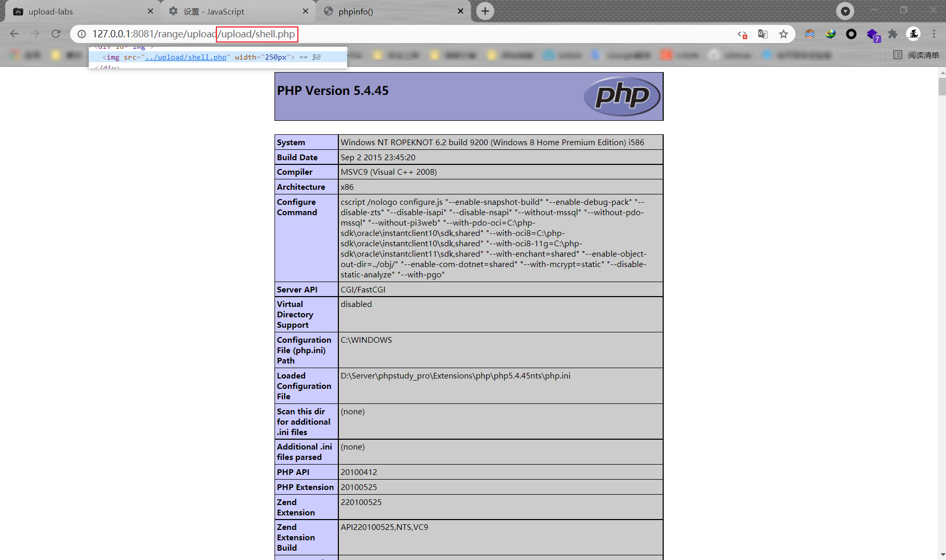Screen dimensions: 946x560
Task: Click the Server API label
Action: (297, 290)
